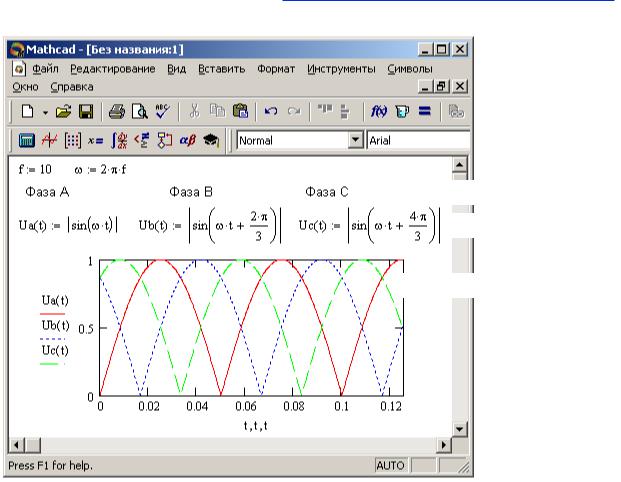Open the Greek symbol toolbar
This screenshot has width=621, height=482.
click(187, 140)
